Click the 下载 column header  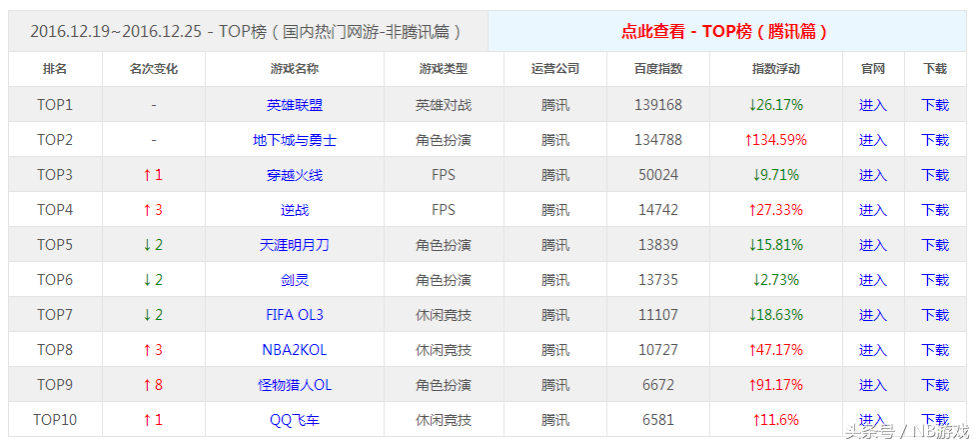(935, 69)
